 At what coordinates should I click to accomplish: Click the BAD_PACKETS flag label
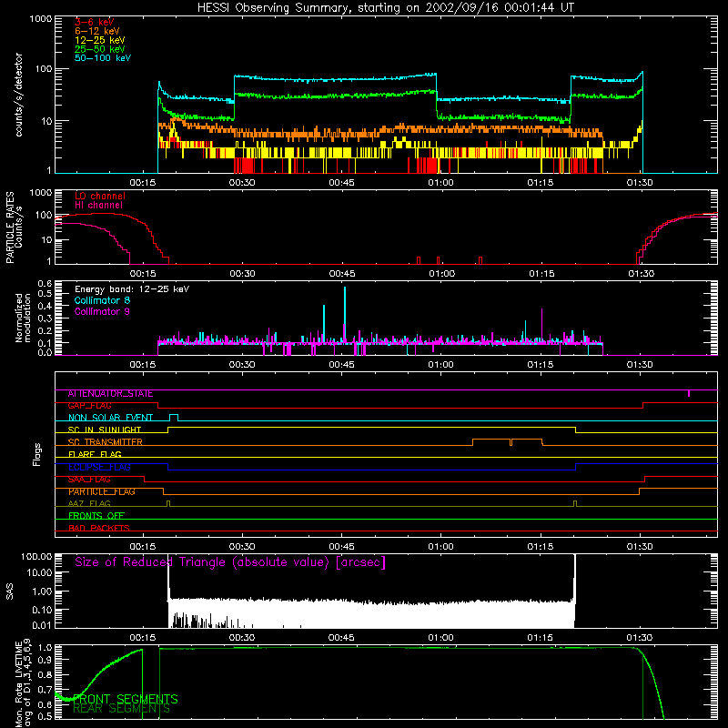click(99, 528)
